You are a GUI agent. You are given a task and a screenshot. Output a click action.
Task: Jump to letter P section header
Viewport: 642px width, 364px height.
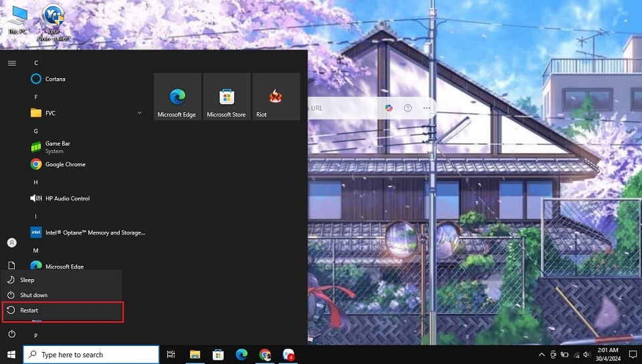coord(36,335)
